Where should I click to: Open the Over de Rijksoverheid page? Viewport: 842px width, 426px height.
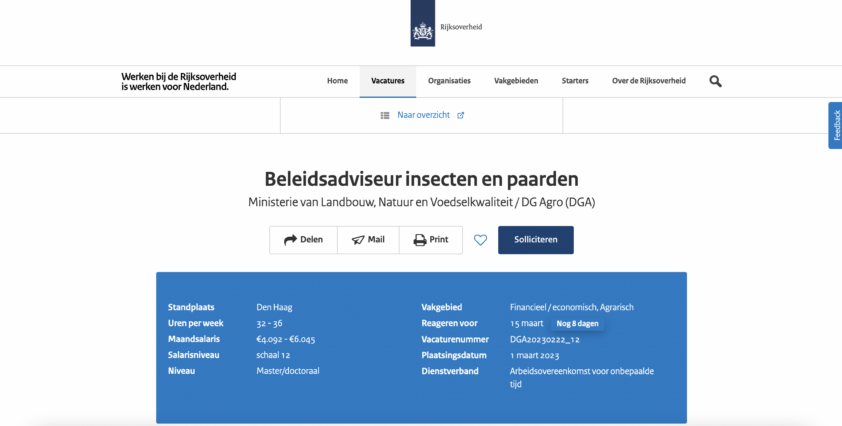point(648,81)
